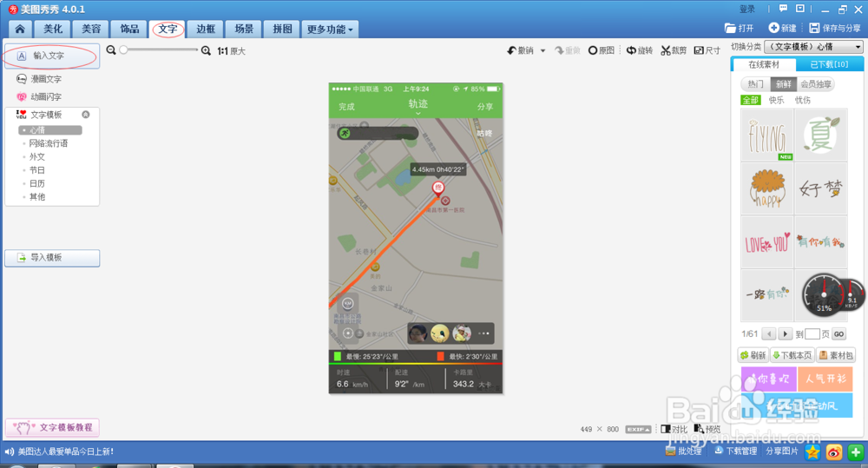
Task: Click the 登录 link
Action: pos(746,9)
